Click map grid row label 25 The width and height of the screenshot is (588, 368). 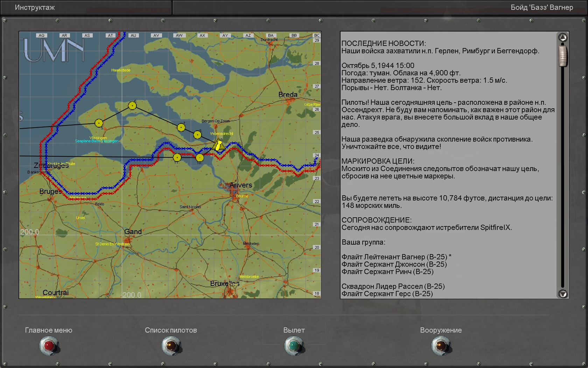click(317, 132)
